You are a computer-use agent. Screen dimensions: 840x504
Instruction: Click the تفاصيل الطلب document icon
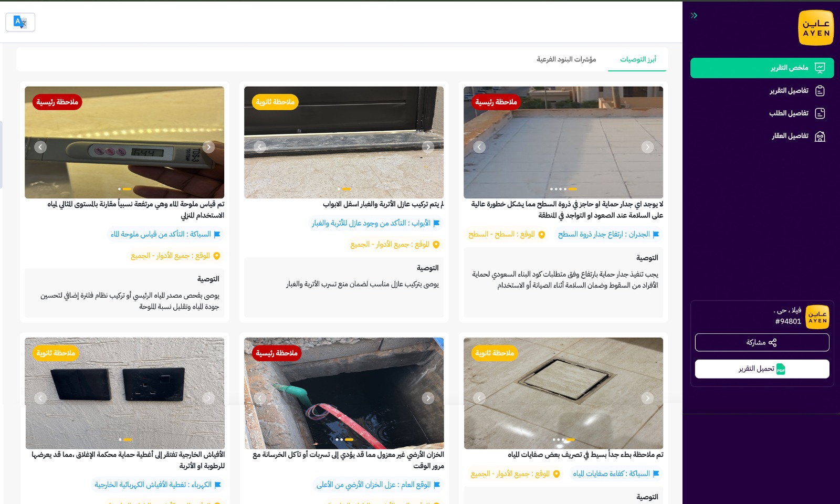coord(820,113)
